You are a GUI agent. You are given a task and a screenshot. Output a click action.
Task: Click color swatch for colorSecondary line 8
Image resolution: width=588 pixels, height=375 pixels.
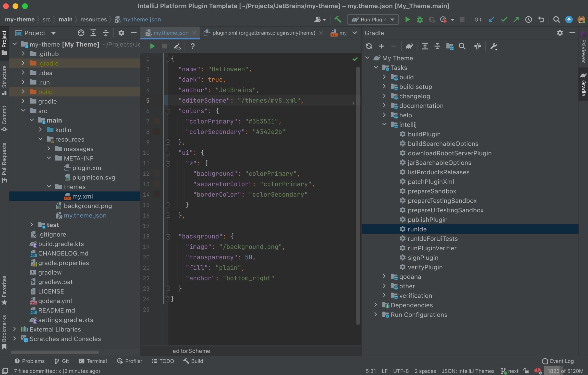point(157,132)
